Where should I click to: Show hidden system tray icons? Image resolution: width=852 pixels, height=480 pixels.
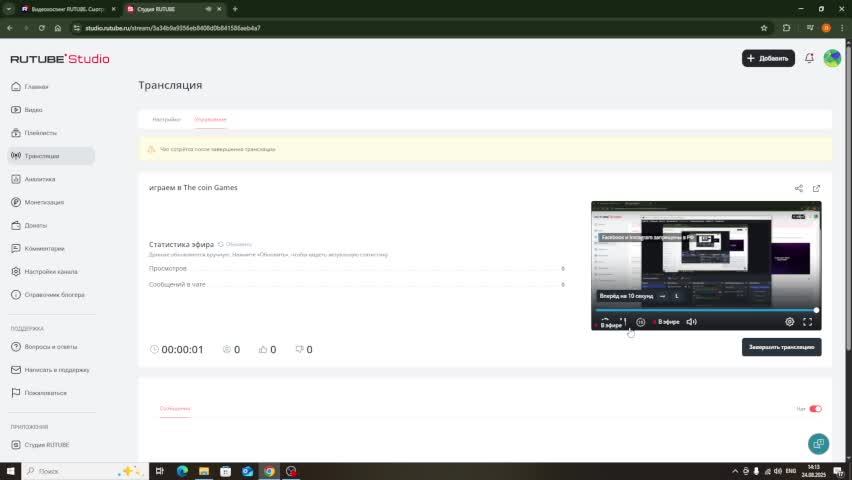click(735, 471)
